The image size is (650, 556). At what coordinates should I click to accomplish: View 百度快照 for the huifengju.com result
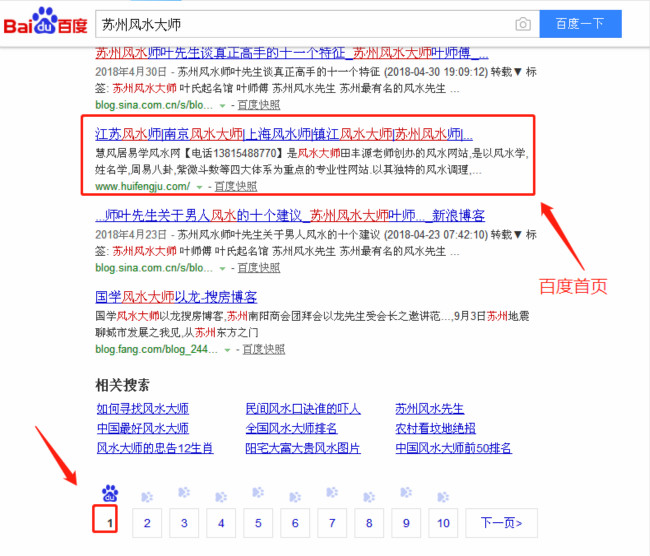[x=233, y=187]
